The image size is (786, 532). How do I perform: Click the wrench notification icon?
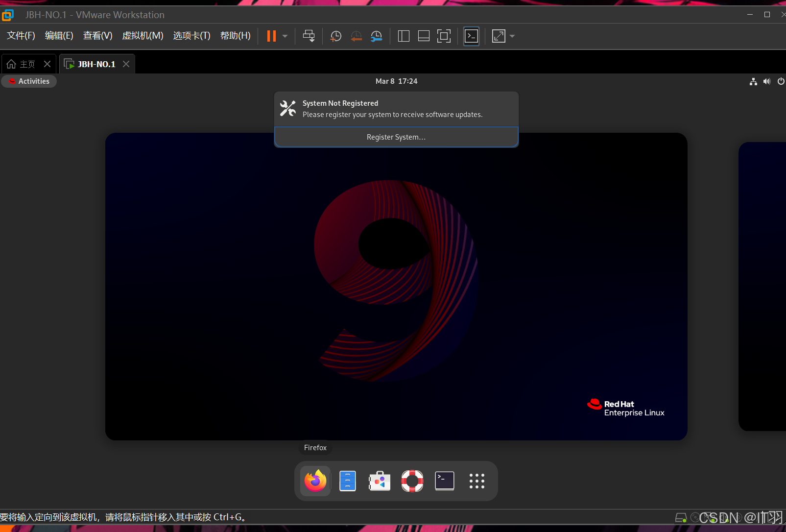tap(288, 108)
